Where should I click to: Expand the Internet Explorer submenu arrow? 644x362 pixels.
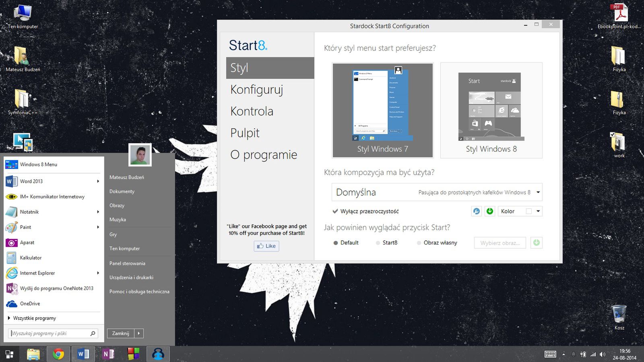[98, 273]
